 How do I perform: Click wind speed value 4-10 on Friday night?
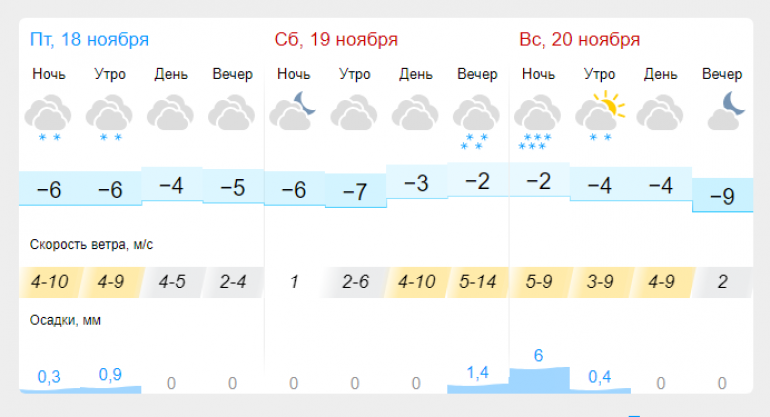click(x=49, y=282)
